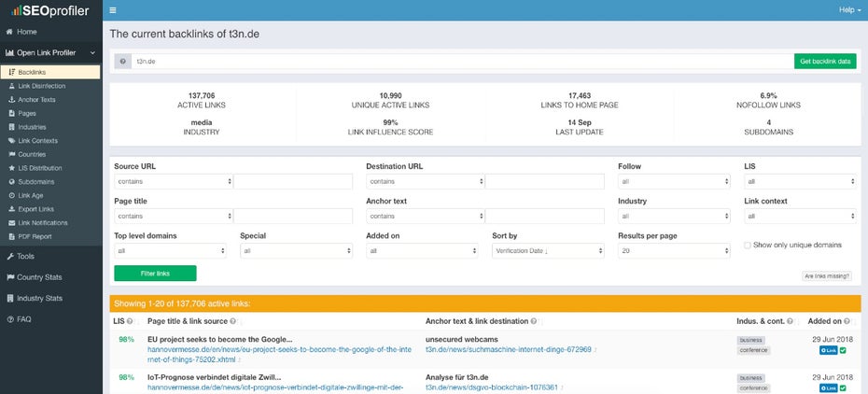Focus the t3n.de domain input field
This screenshot has height=394, width=868.
coord(462,62)
